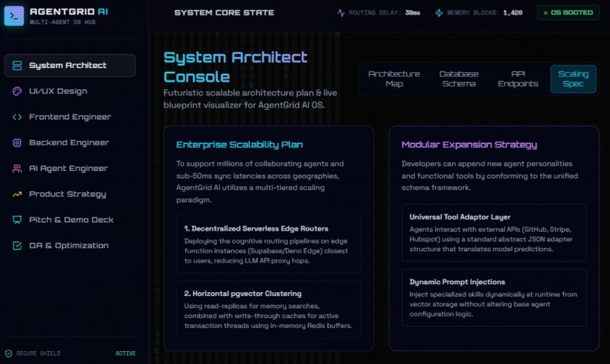
Task: Select QA & Optimization item
Action: coord(70,245)
